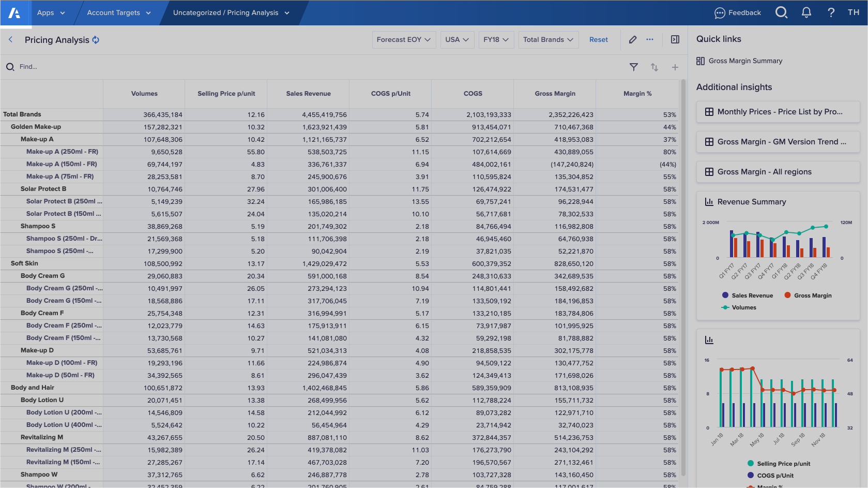Screen dimensions: 868x488
Task: Open the filter funnel icon
Action: 633,67
